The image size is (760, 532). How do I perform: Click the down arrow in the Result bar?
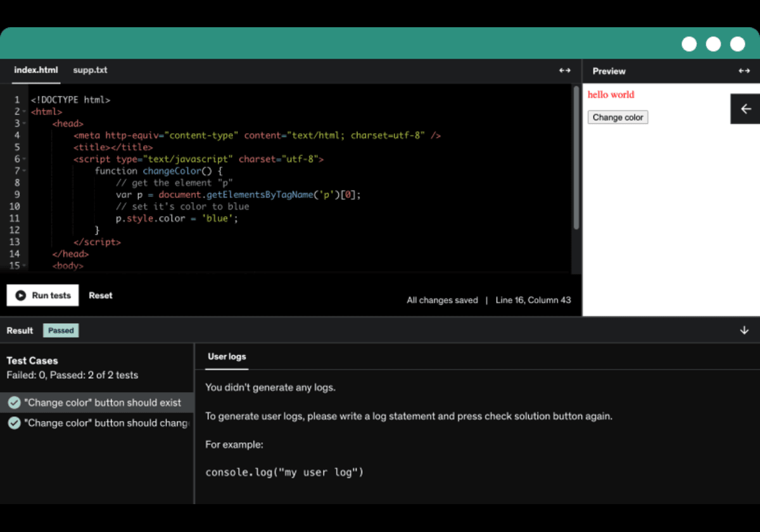744,330
